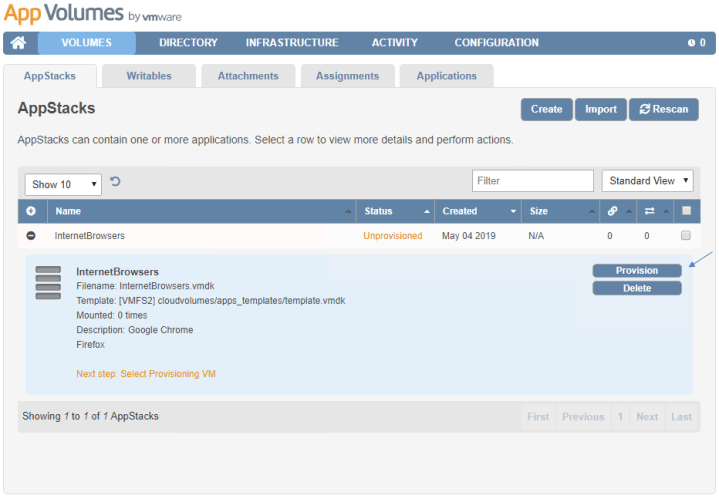Click the Import button
The height and width of the screenshot is (499, 719).
(601, 109)
